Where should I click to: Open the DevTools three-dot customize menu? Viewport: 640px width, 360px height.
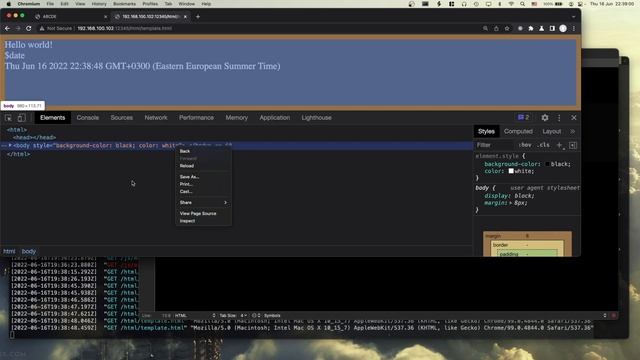tap(559, 118)
